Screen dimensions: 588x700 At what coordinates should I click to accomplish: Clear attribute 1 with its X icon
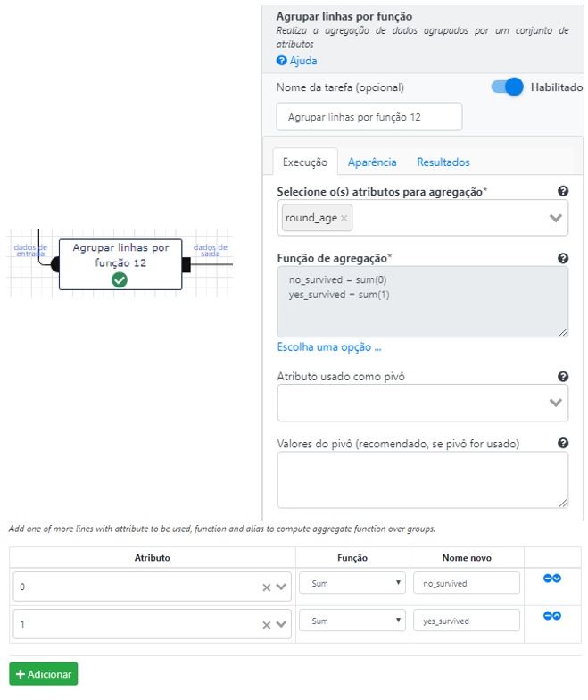tap(266, 625)
